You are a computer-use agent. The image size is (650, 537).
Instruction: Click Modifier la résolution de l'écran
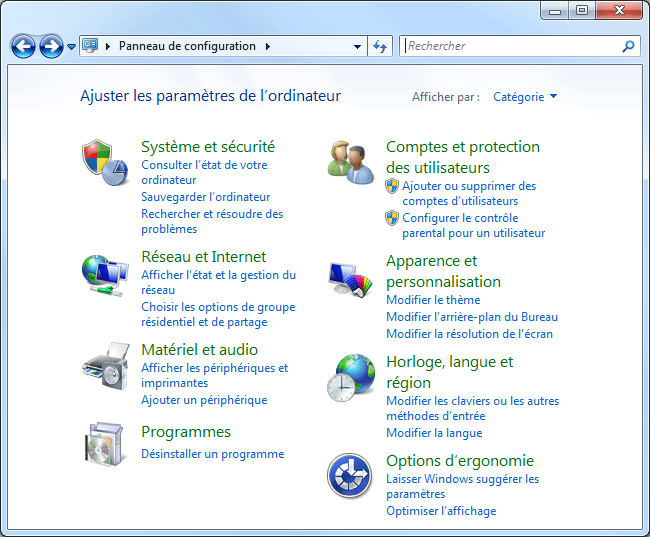click(x=470, y=334)
